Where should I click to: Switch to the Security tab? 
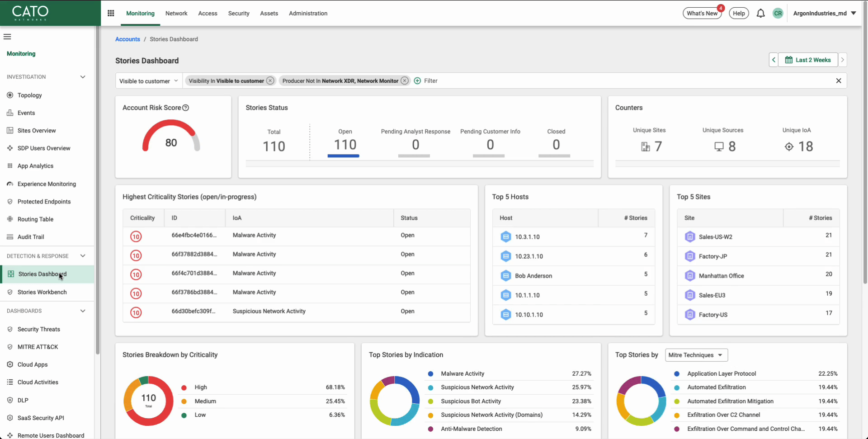[239, 13]
